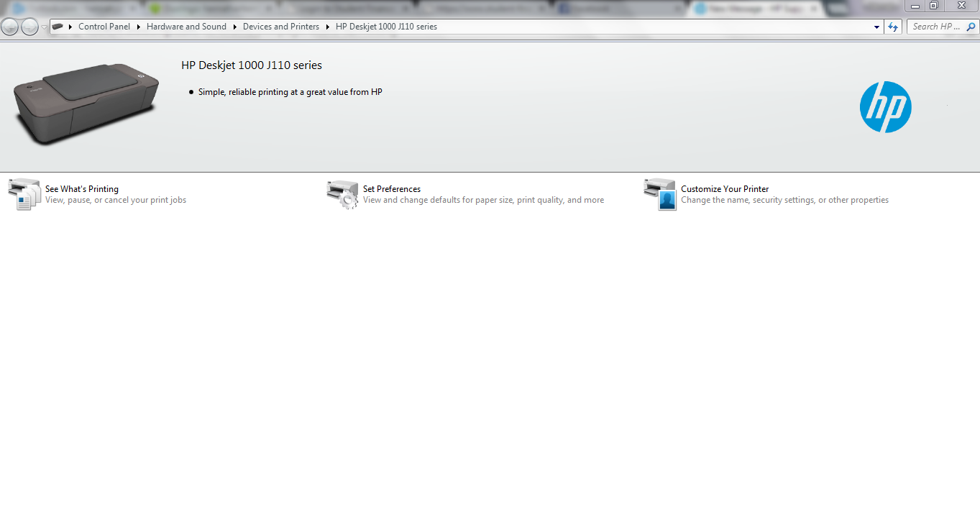This screenshot has width=980, height=522.
Task: Click 'Change the name, security settings' description
Action: 784,200
